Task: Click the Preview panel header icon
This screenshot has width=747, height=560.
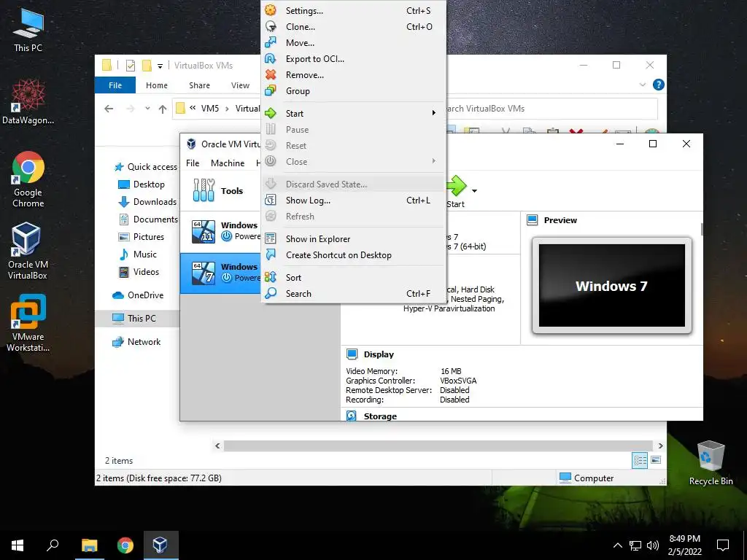Action: pyautogui.click(x=532, y=220)
